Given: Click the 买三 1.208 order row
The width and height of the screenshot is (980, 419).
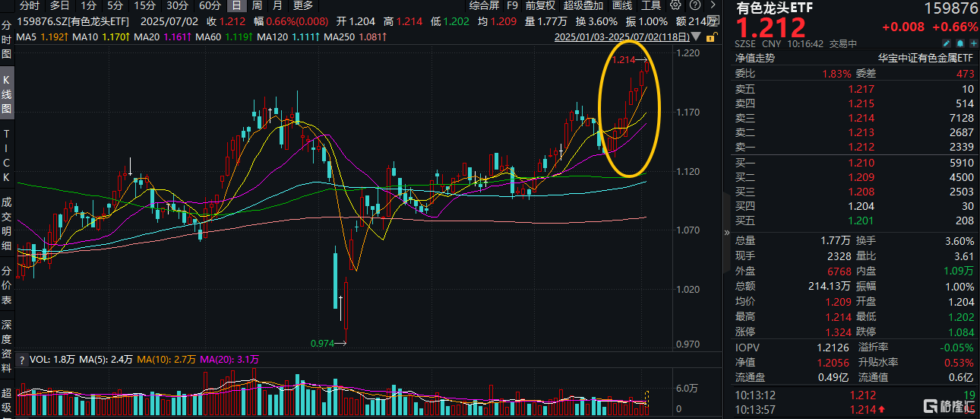Looking at the screenshot, I should (854, 192).
